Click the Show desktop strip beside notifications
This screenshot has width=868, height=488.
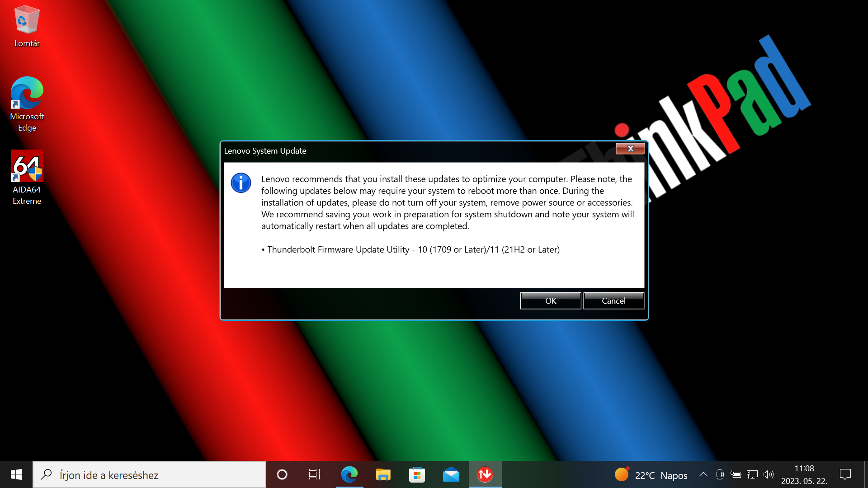[x=865, y=474]
